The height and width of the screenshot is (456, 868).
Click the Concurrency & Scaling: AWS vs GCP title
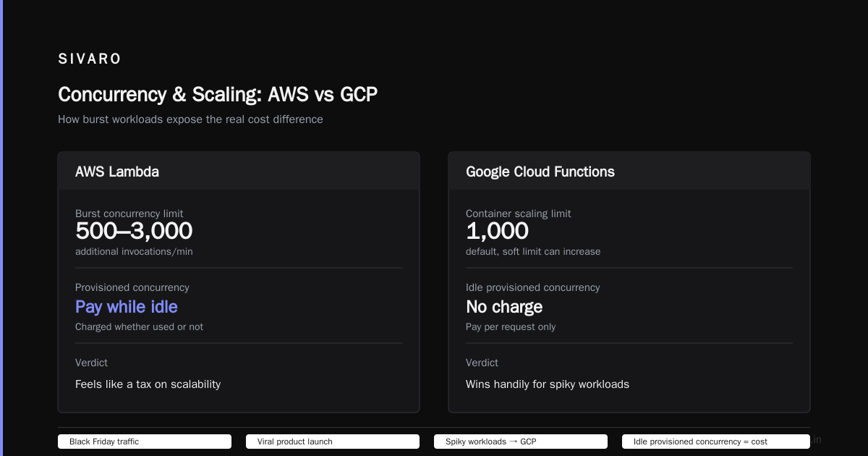218,95
